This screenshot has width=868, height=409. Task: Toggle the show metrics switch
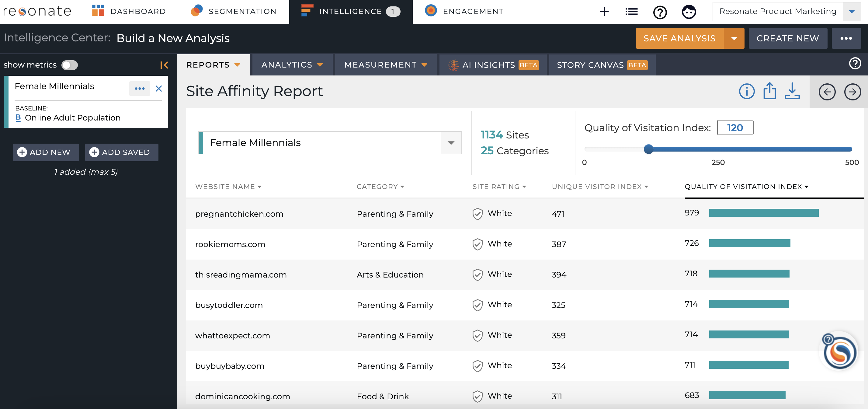[x=69, y=65]
